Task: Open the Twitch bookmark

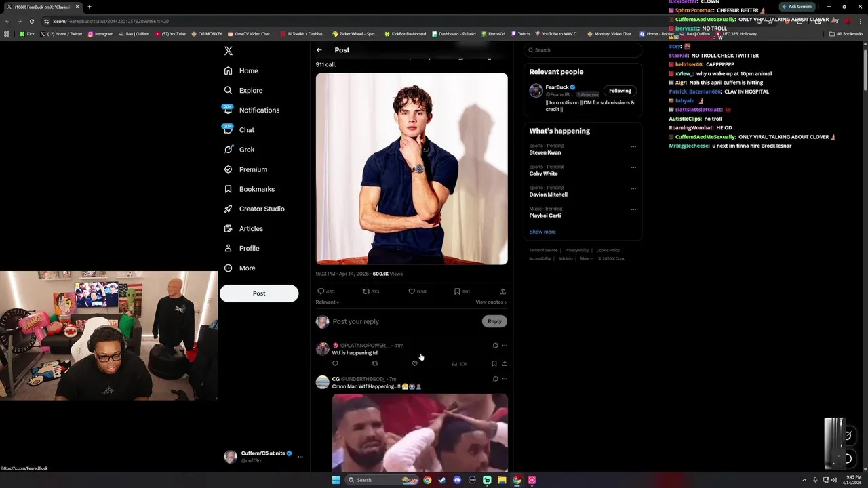Action: [x=520, y=34]
